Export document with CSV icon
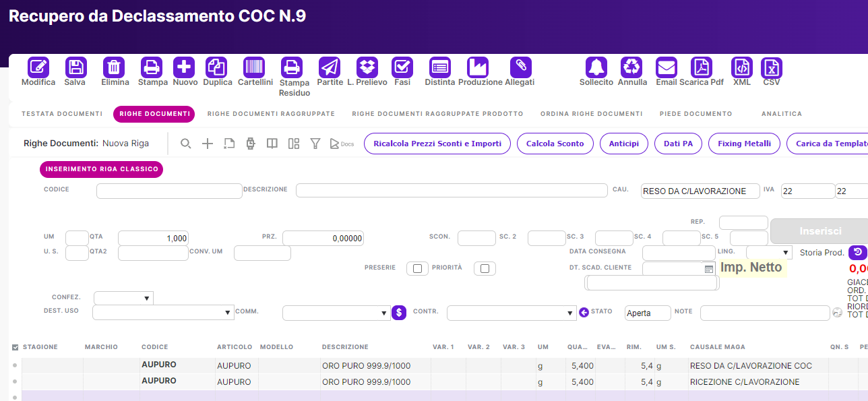 click(x=771, y=67)
